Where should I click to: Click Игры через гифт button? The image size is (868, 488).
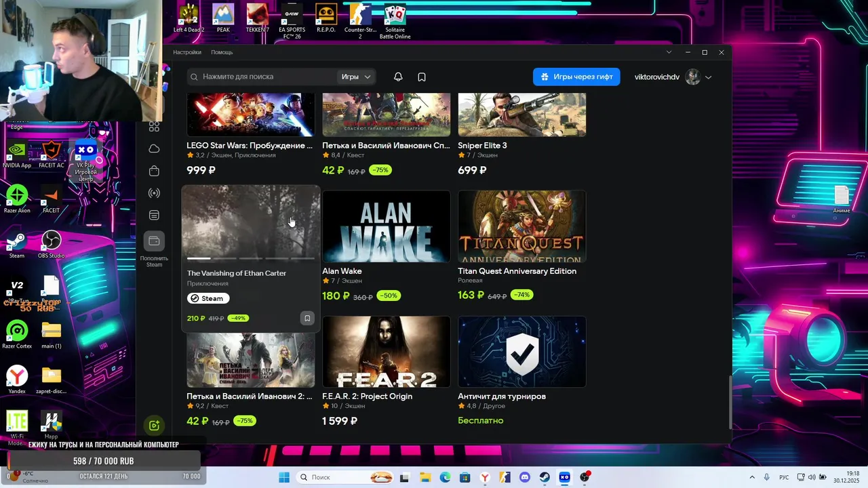(576, 77)
